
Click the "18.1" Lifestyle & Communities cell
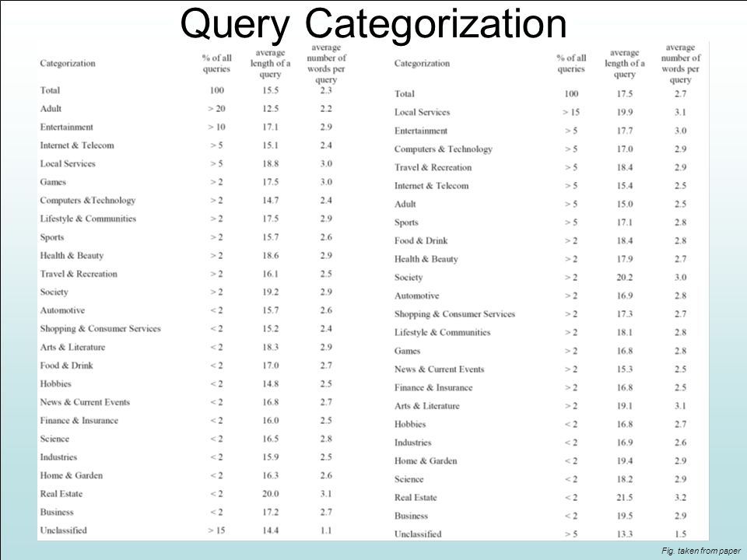pos(625,332)
